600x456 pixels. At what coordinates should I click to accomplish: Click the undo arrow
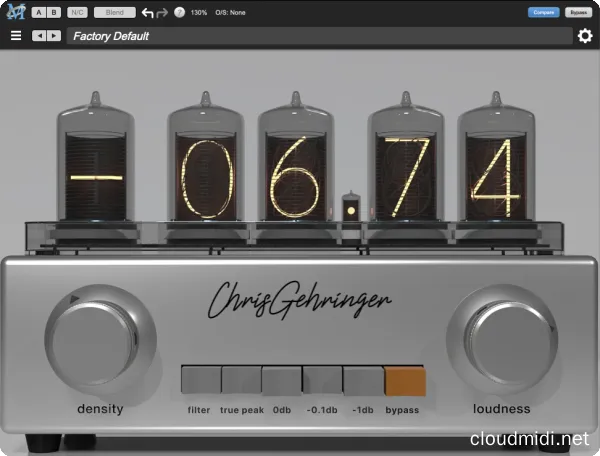click(148, 13)
